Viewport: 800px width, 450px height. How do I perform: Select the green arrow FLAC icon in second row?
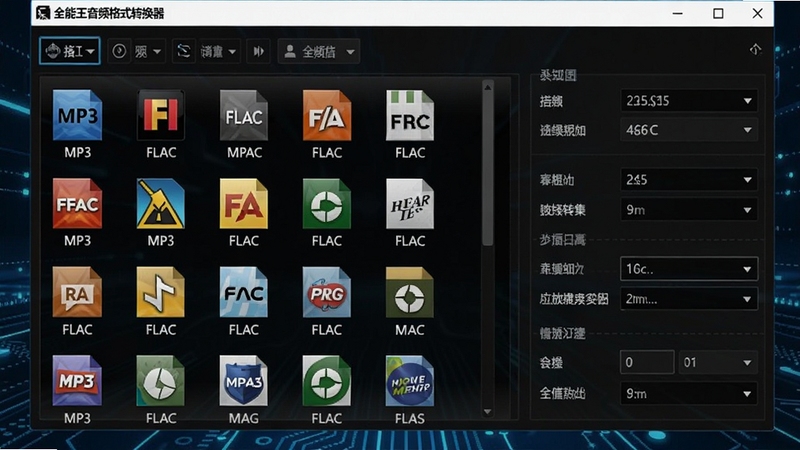327,204
